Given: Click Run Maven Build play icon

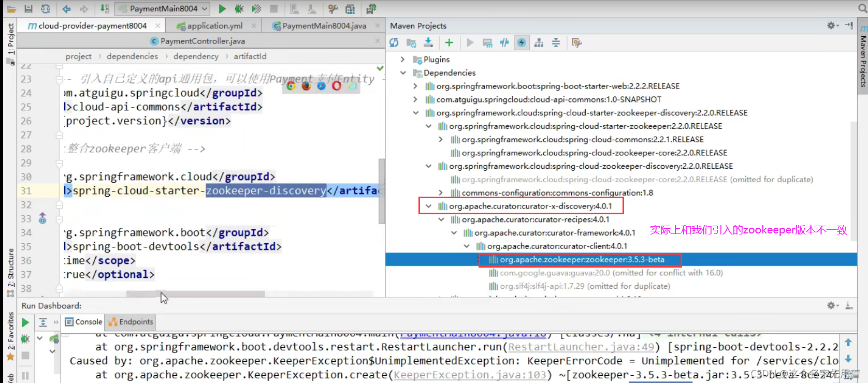Looking at the screenshot, I should [x=470, y=42].
